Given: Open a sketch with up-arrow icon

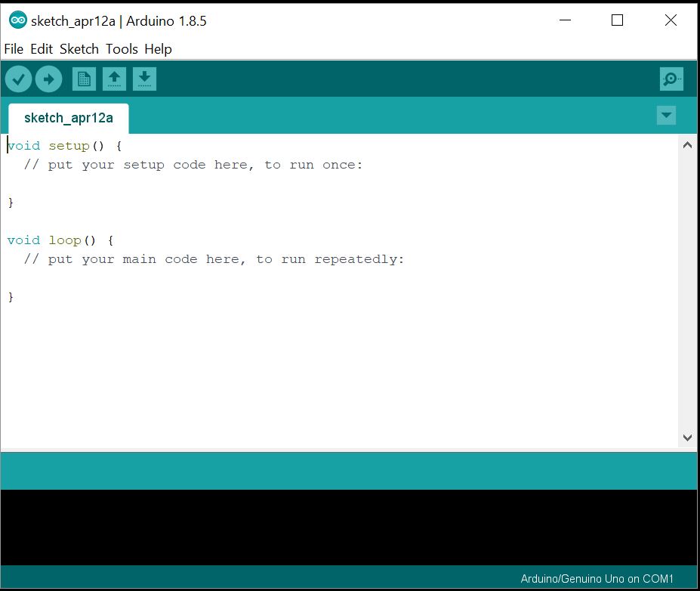Looking at the screenshot, I should point(114,79).
